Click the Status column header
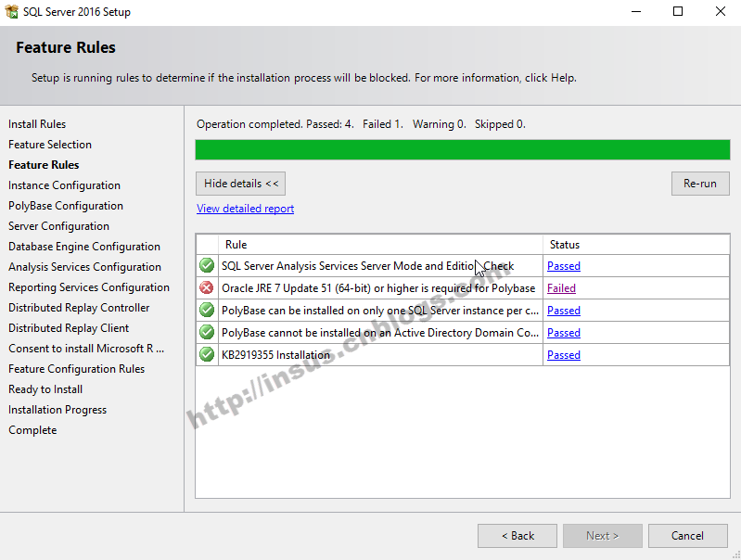Screen dimensions: 741x560 (636, 245)
